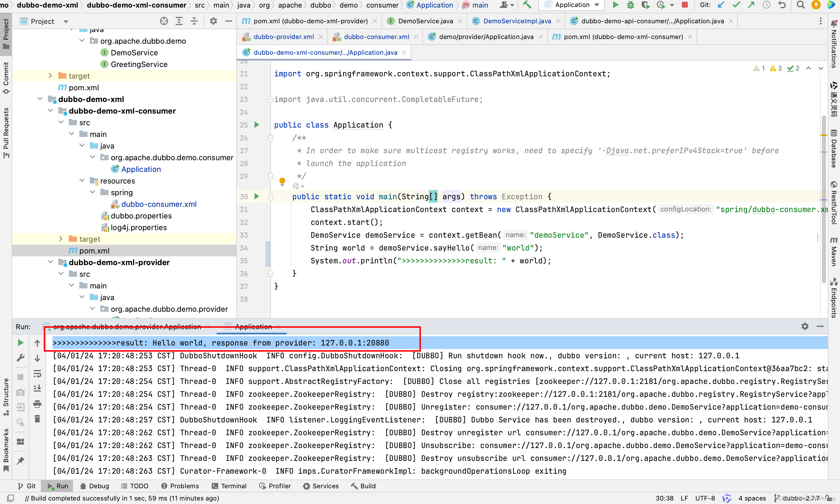Click the Debug bug icon in top toolbar
This screenshot has width=840, height=504.
[630, 5]
